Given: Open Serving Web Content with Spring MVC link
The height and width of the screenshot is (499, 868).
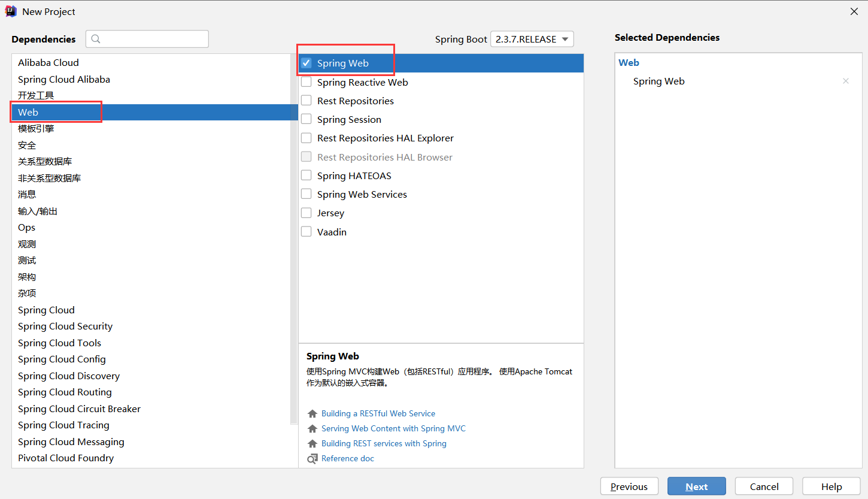Looking at the screenshot, I should coord(393,428).
